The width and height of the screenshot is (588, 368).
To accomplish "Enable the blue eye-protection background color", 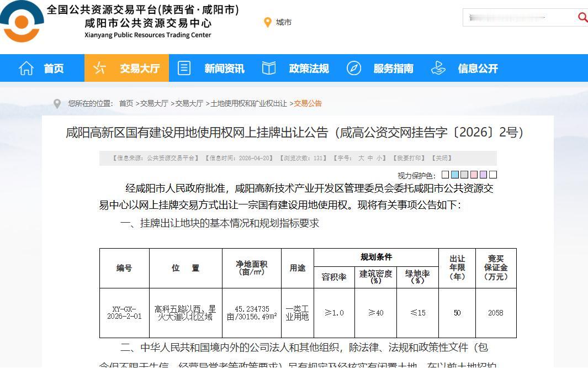I will [x=455, y=174].
